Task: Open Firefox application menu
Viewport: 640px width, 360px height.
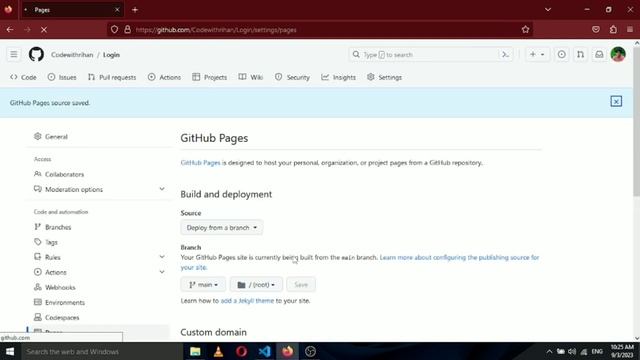Action: 630,29
